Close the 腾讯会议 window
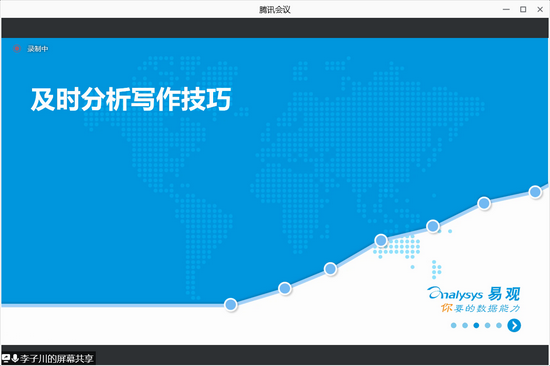 click(540, 9)
